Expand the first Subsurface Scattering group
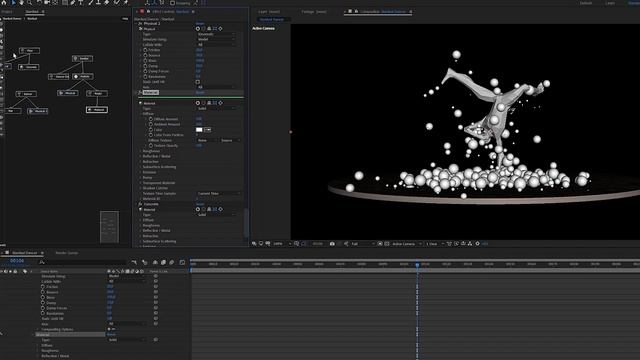This screenshot has height=360, width=640. tap(140, 167)
